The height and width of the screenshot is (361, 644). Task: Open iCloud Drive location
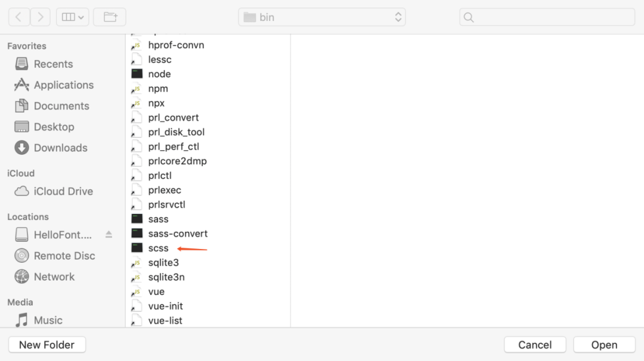[x=63, y=191]
